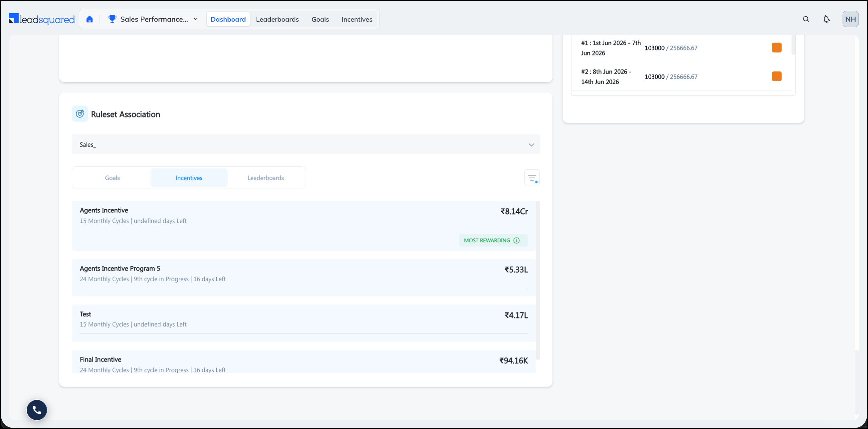
Task: Open Agents Incentive Program 5 card
Action: click(304, 278)
